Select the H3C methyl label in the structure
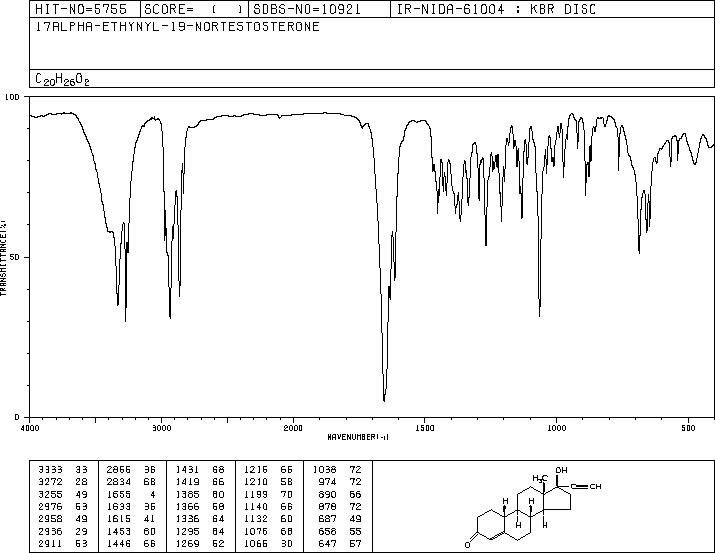Viewport: 715px width, 553px height. click(539, 479)
